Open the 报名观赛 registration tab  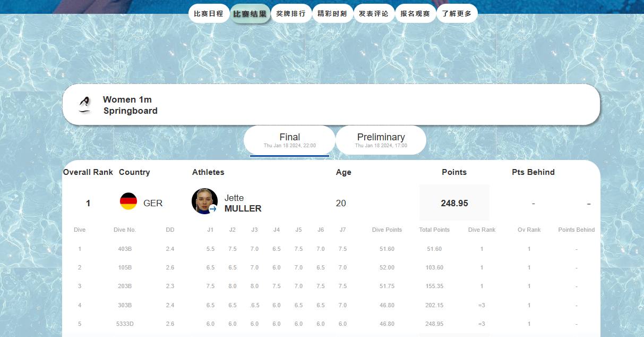click(x=415, y=14)
